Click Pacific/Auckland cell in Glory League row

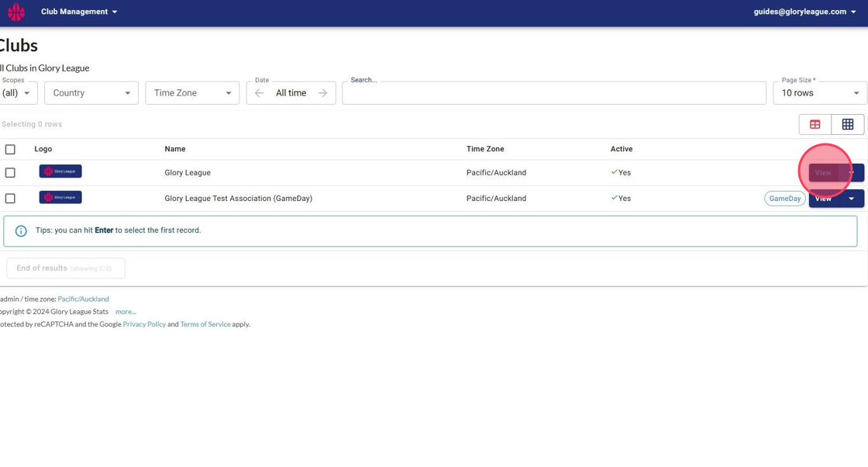(x=496, y=173)
